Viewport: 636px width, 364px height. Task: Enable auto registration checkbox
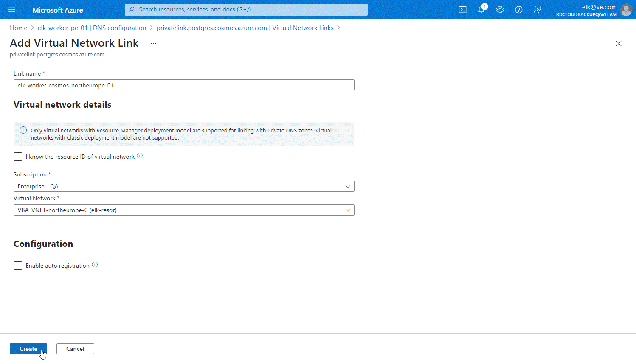(18, 266)
